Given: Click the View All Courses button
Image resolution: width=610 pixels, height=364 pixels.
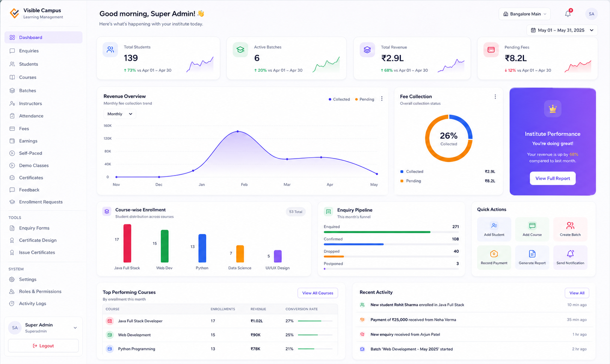Looking at the screenshot, I should click(318, 293).
